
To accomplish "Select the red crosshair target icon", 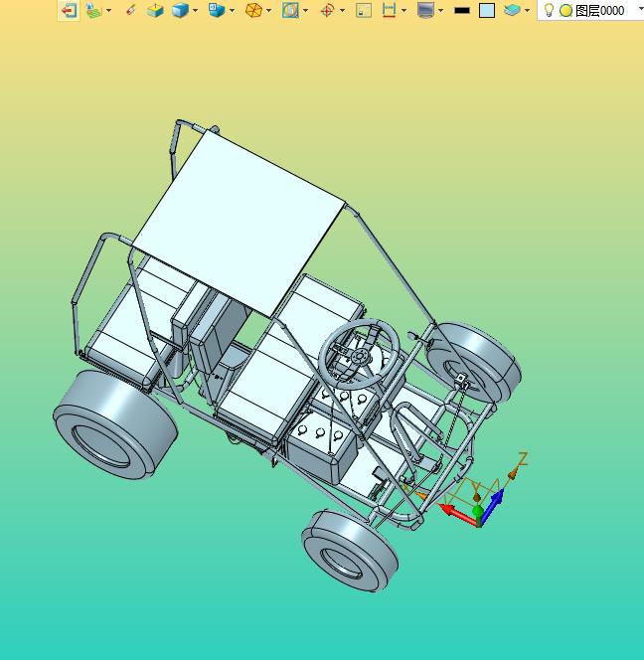I will pos(328,10).
